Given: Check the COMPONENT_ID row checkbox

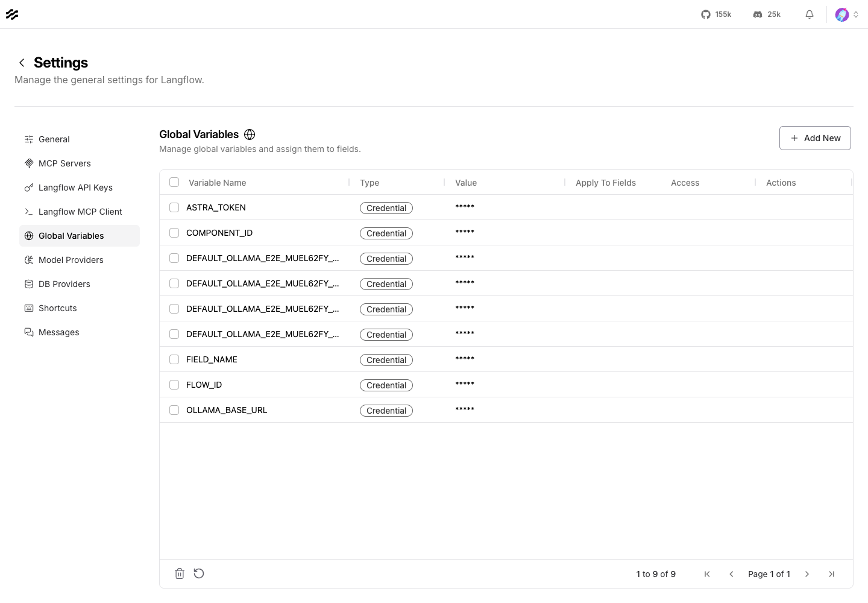Looking at the screenshot, I should tap(174, 233).
